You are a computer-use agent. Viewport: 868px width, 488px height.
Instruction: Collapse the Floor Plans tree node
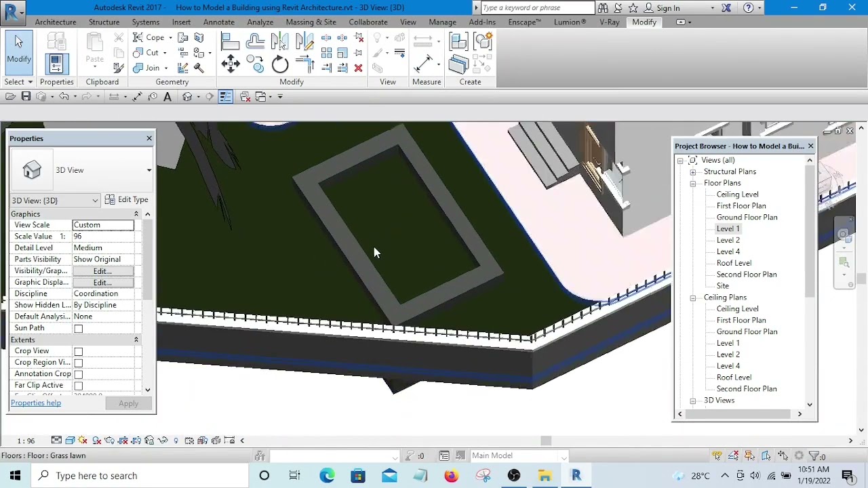[693, 184]
